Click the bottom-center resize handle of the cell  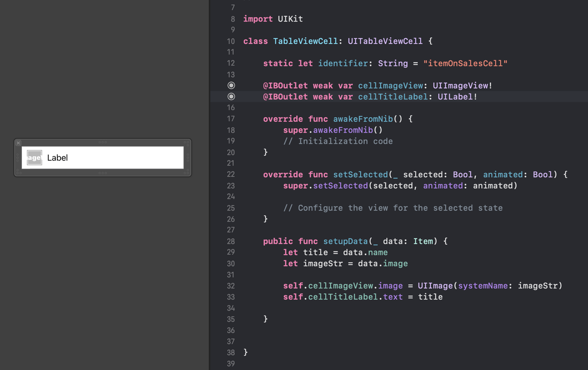click(103, 173)
